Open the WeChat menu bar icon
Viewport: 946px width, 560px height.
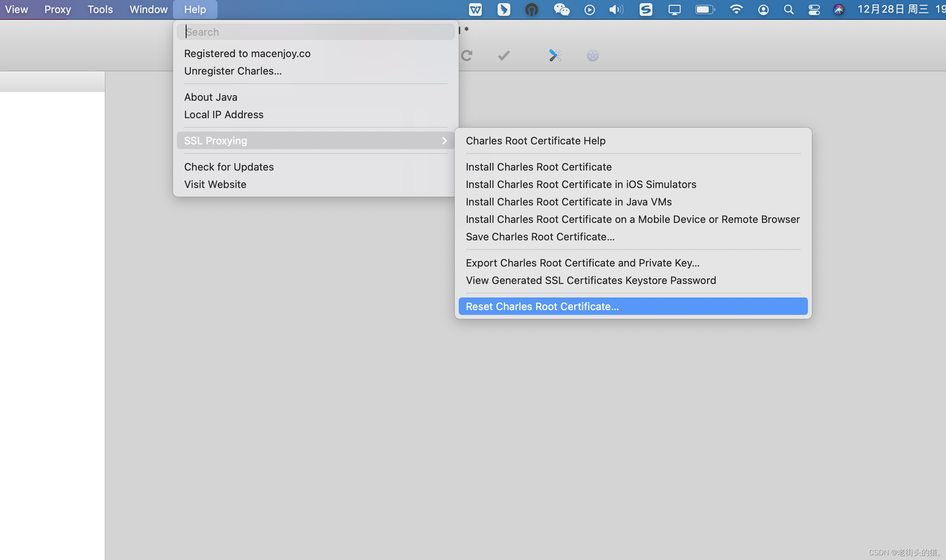(x=561, y=10)
